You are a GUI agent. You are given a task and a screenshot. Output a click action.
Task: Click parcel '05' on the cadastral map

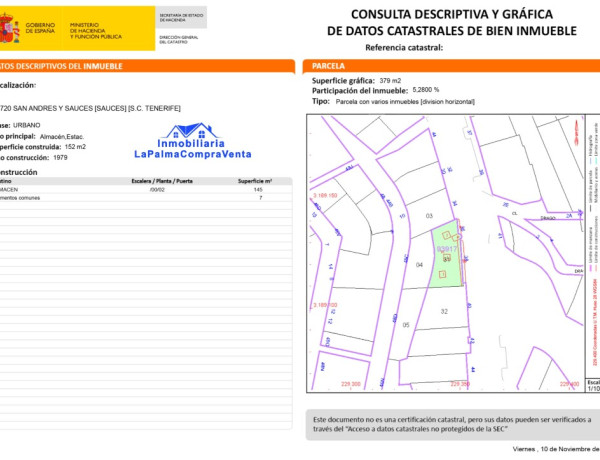pos(406,325)
